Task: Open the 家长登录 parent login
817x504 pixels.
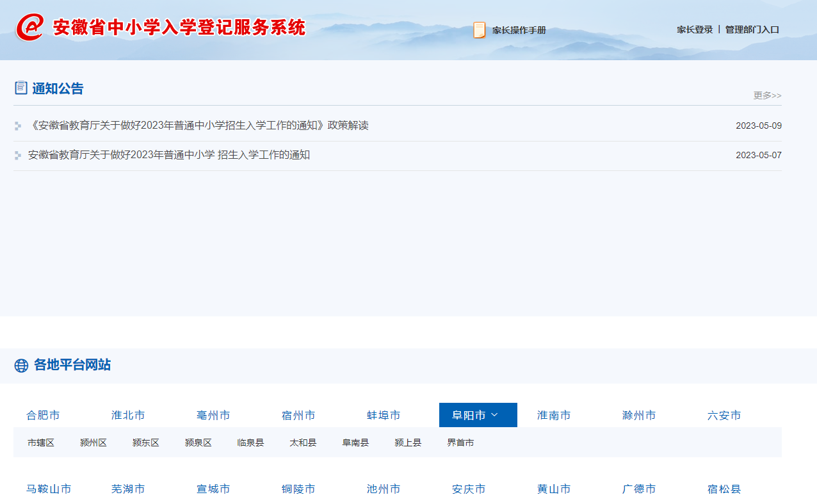Action: pyautogui.click(x=695, y=29)
